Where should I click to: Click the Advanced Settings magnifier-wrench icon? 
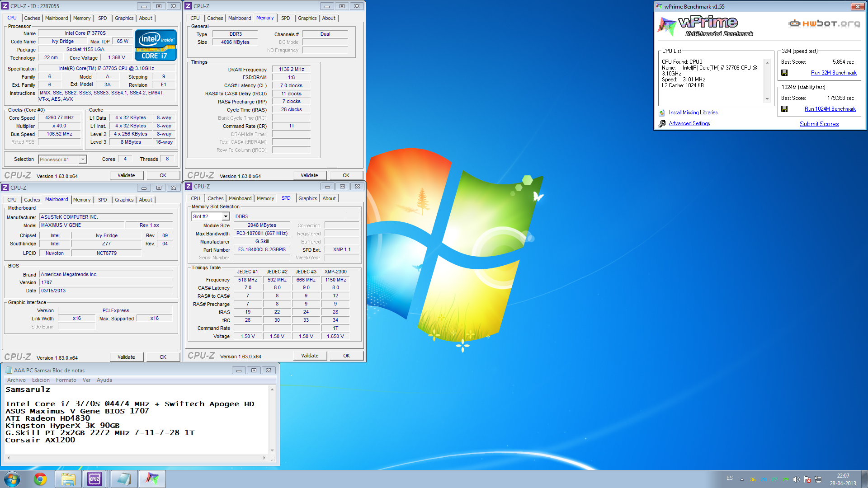[x=662, y=123]
